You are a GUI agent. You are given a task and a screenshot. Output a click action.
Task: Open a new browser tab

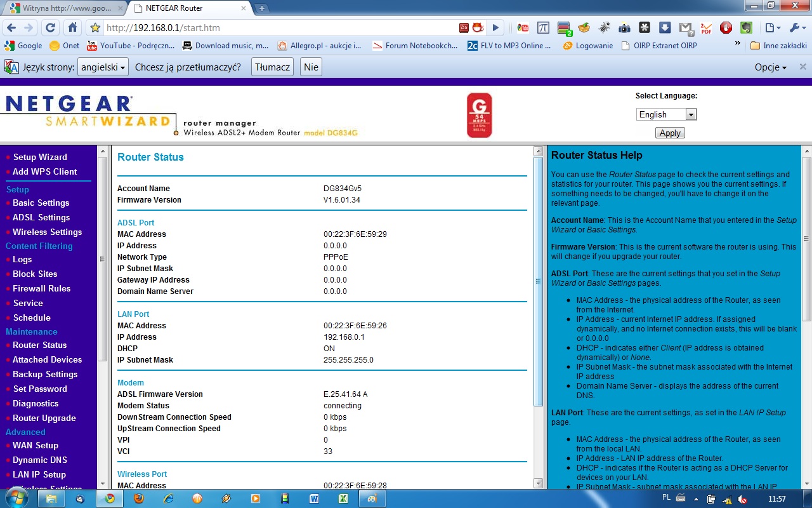pos(262,8)
